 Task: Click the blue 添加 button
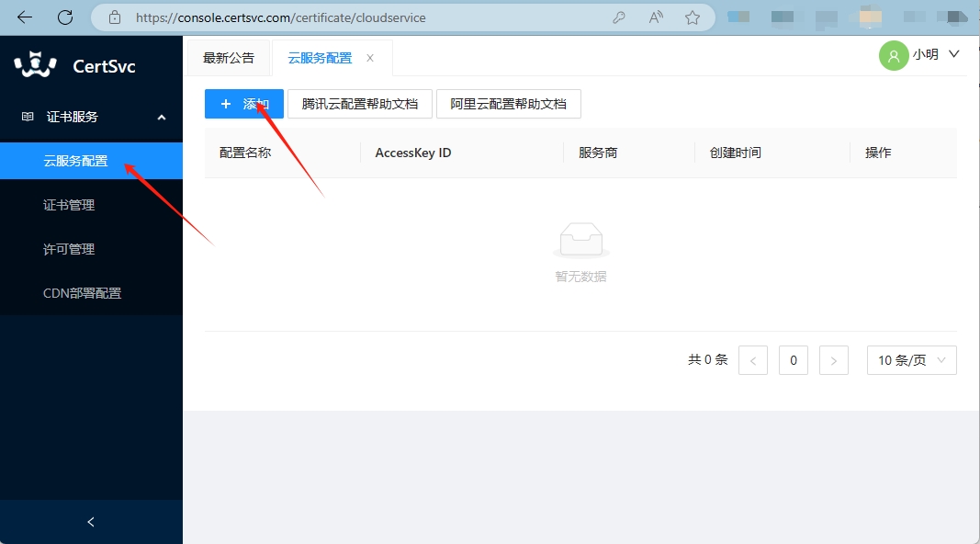[243, 103]
